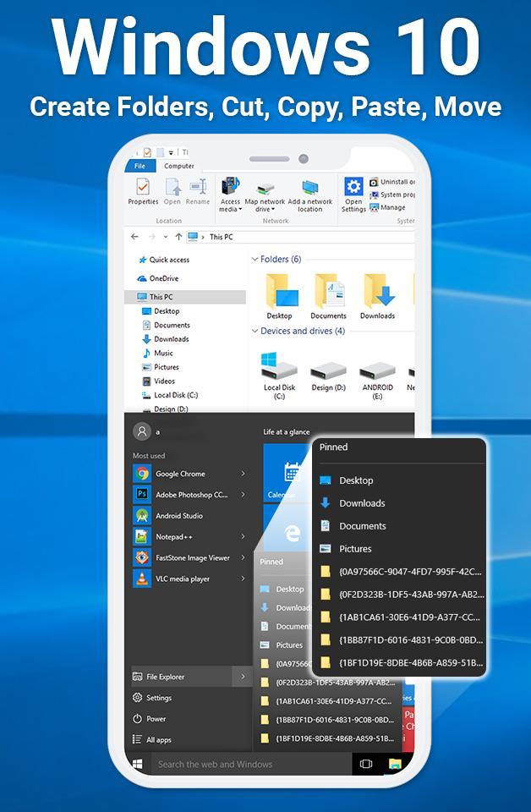Select Desktop in the navigation pane

[x=161, y=311]
